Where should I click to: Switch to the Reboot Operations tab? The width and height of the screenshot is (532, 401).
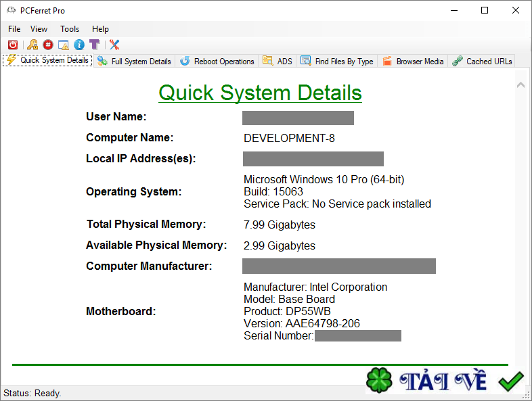tap(217, 61)
